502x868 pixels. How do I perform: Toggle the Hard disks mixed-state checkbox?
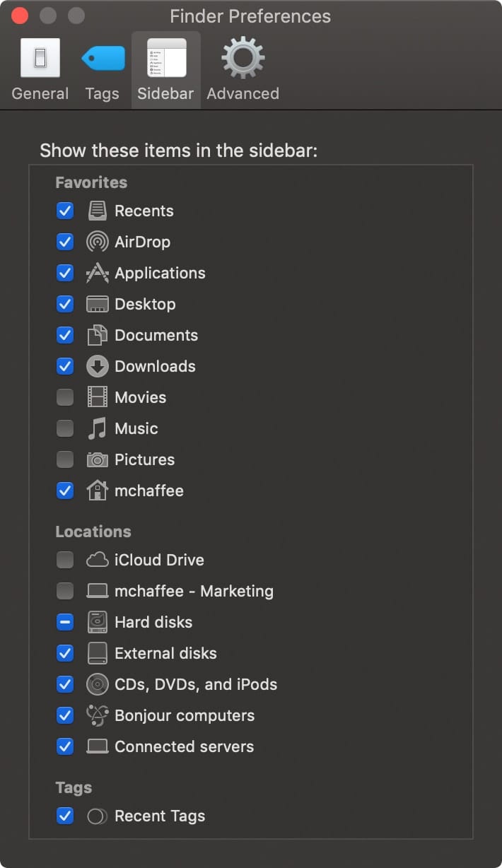(x=65, y=622)
